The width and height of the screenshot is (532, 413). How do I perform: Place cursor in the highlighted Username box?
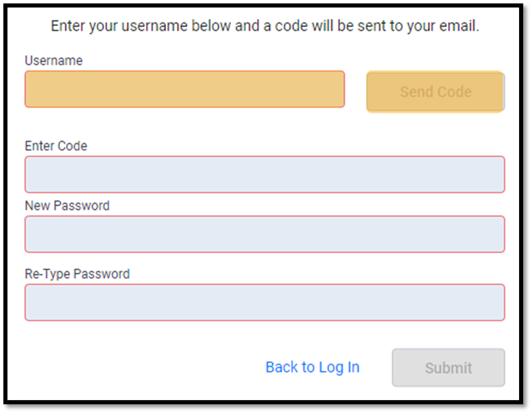pos(184,89)
